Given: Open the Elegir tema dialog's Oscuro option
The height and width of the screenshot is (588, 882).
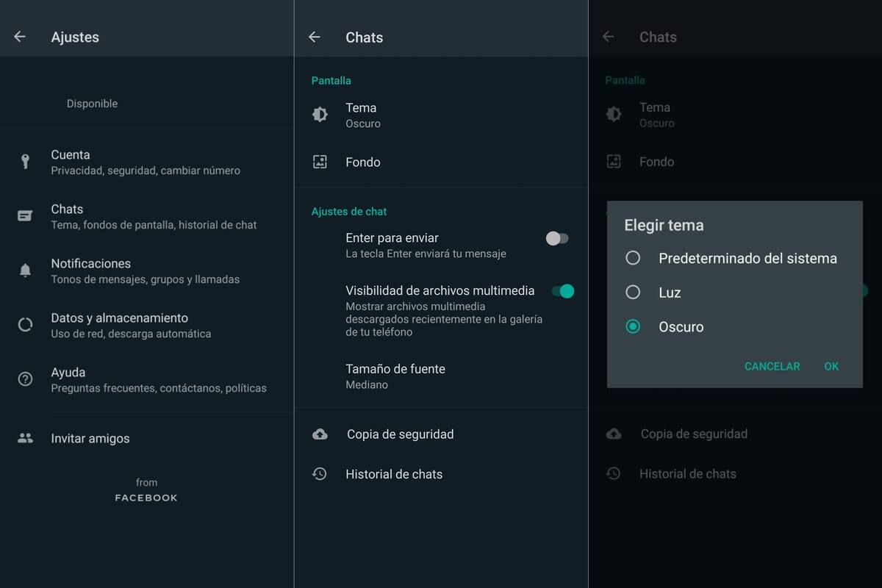Looking at the screenshot, I should point(633,326).
